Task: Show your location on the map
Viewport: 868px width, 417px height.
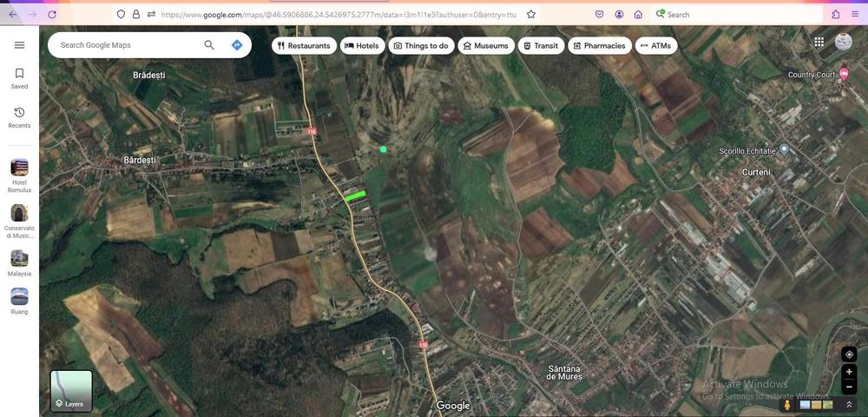Action: [x=849, y=354]
